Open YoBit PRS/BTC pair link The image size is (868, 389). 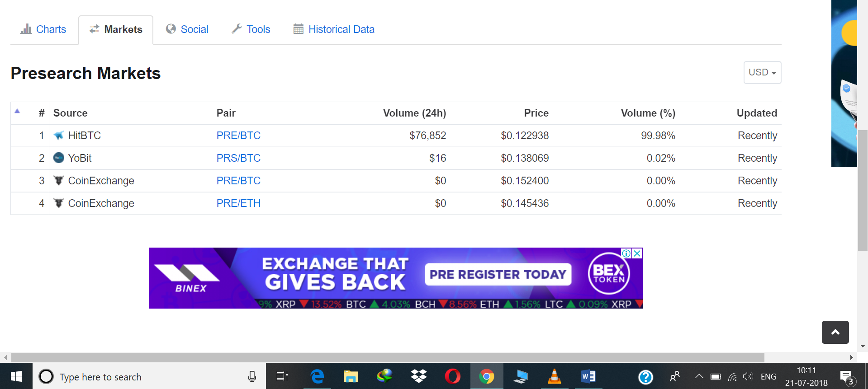coord(238,158)
